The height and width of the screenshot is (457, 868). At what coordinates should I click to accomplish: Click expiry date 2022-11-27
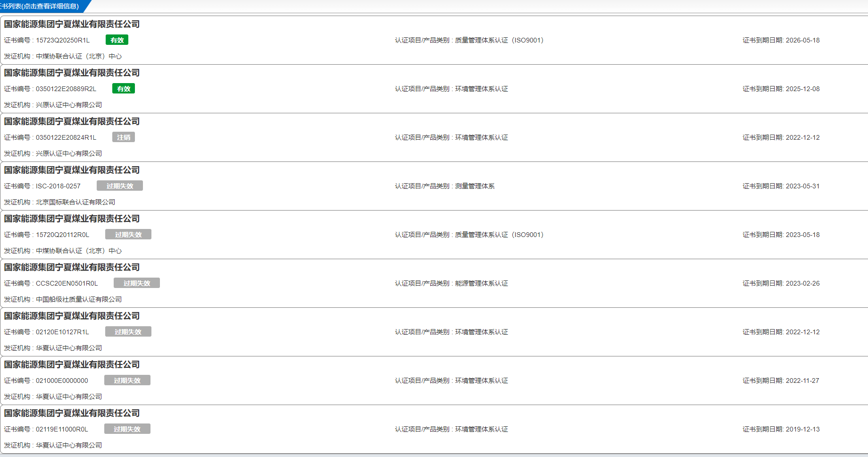point(802,381)
